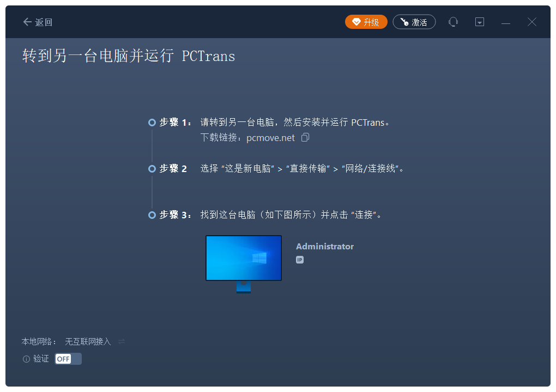Select the Administrator computer monitor thumbnail
Screen dimensions: 556x392
pyautogui.click(x=244, y=264)
